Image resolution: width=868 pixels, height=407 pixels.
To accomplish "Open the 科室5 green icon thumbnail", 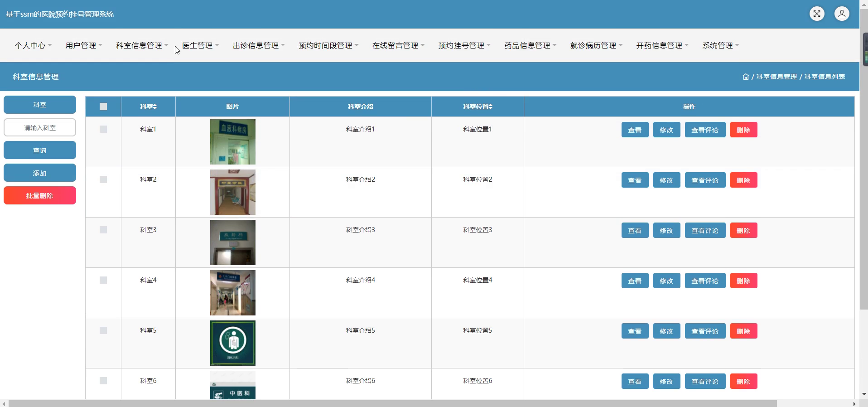I will [233, 343].
